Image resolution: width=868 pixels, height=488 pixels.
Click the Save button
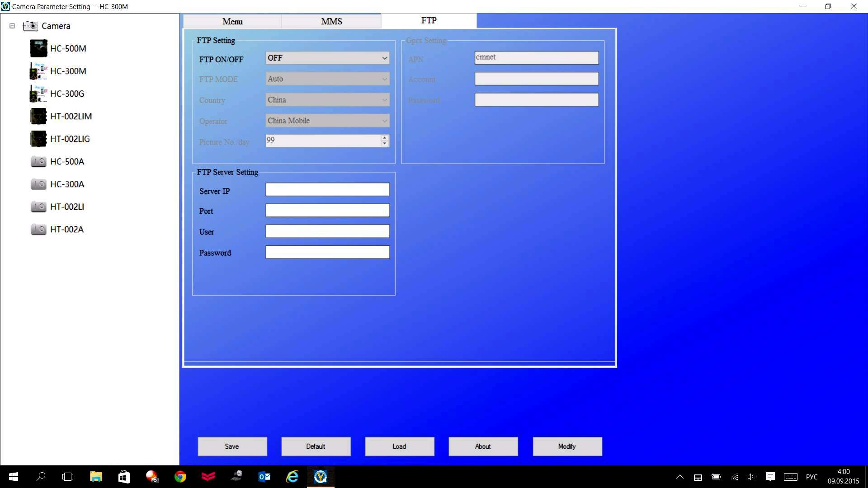click(232, 446)
